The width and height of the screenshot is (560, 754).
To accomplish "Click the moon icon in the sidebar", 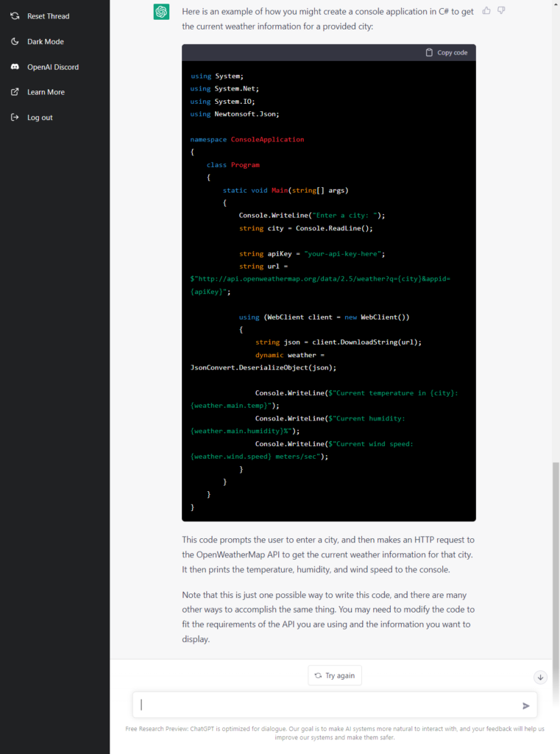I will [15, 42].
